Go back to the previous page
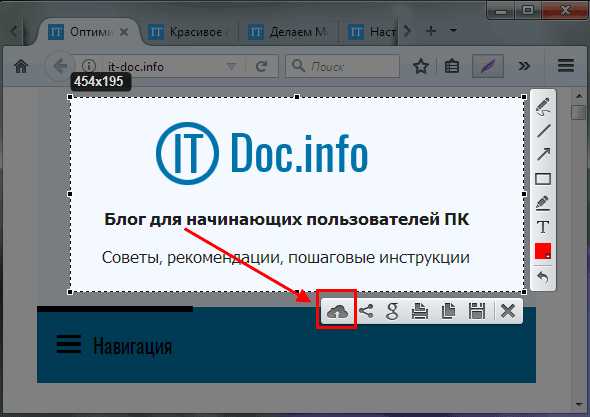The height and width of the screenshot is (417, 590). [59, 67]
